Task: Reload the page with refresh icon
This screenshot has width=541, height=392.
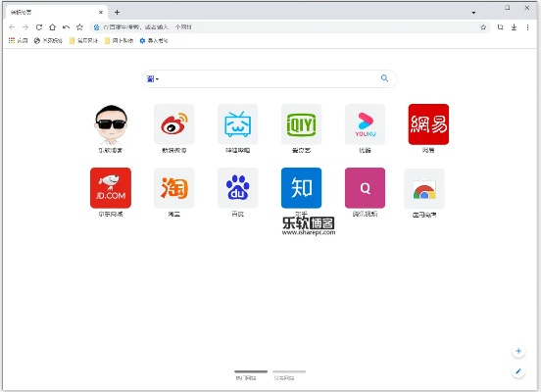Action: (x=39, y=26)
